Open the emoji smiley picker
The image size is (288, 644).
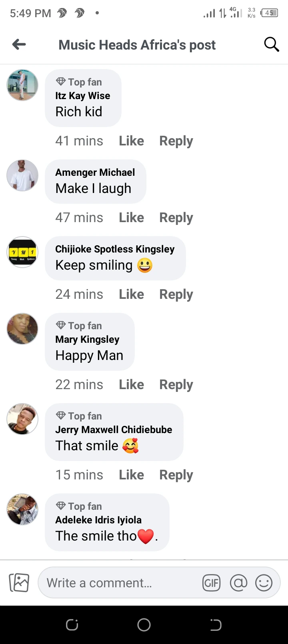click(264, 583)
